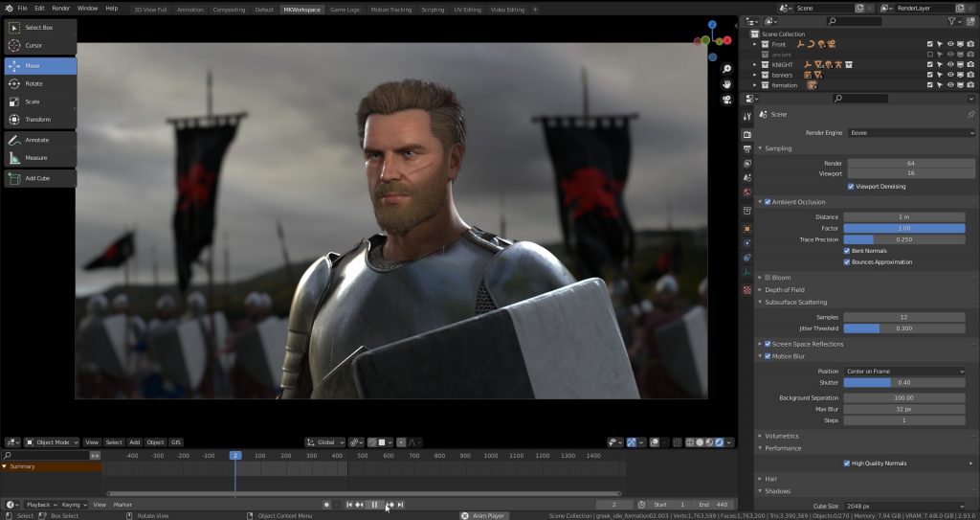Activate the Transform tool
The width and height of the screenshot is (980, 520).
[x=40, y=119]
